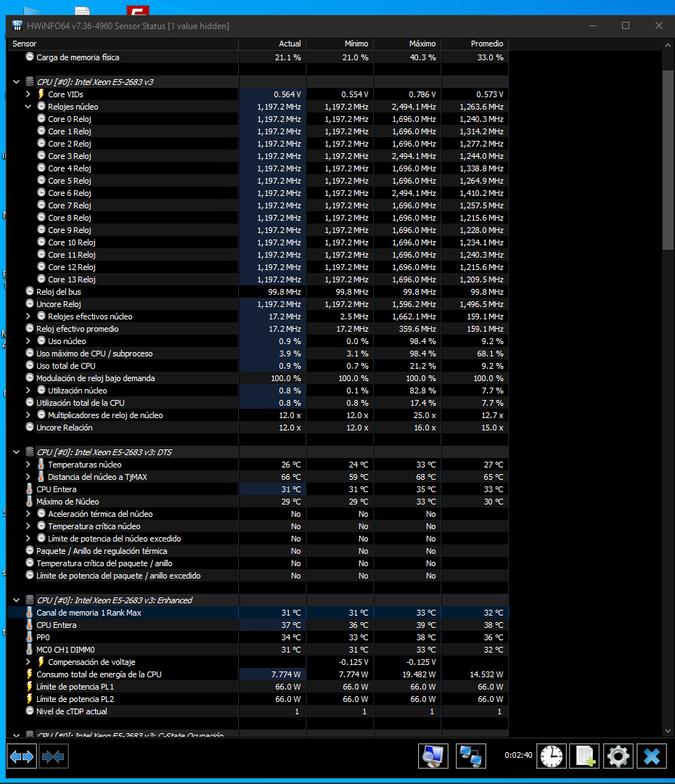Open the network remote monitoring icon
The width and height of the screenshot is (675, 784).
tap(471, 756)
